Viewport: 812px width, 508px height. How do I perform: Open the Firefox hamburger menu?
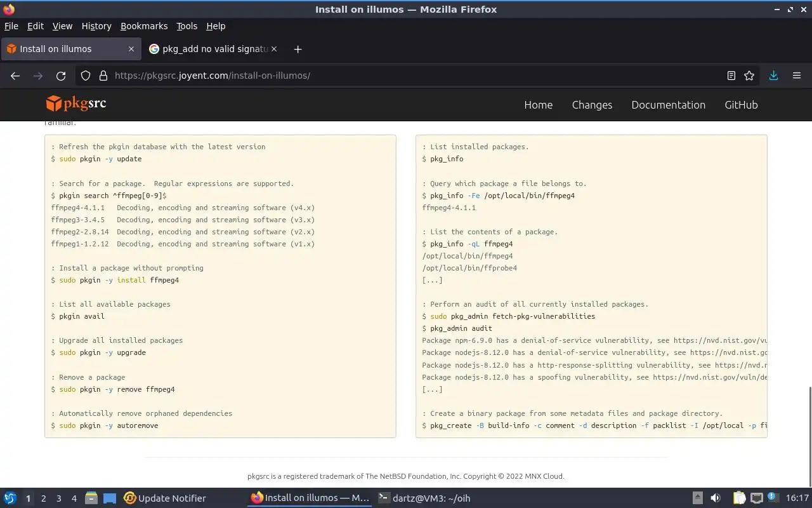click(x=797, y=76)
